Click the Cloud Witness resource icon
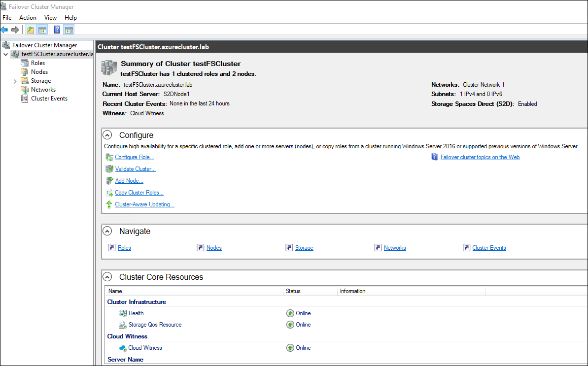This screenshot has width=588, height=366. [x=123, y=348]
